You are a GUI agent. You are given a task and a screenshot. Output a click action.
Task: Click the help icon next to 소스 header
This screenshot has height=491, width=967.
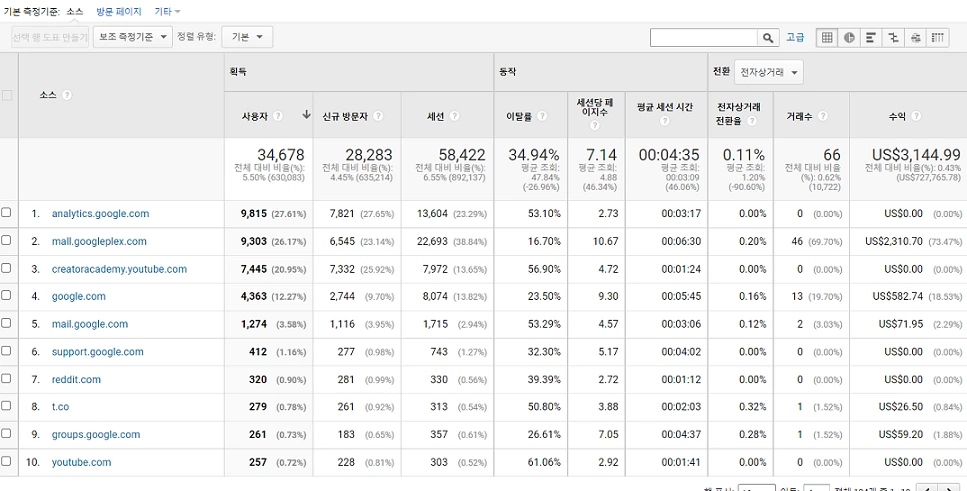click(67, 95)
